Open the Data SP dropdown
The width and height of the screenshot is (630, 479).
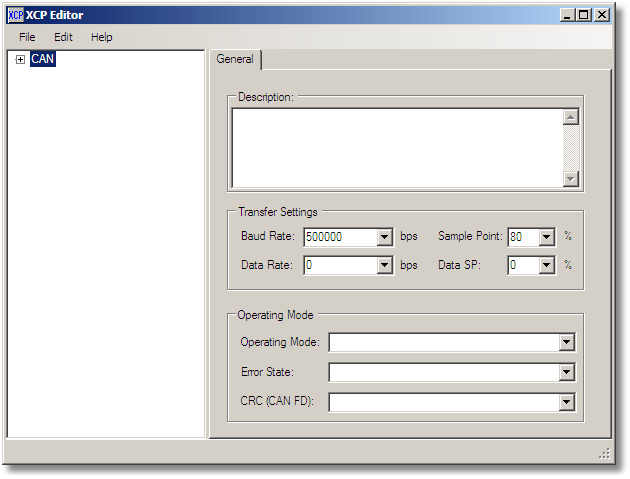pyautogui.click(x=546, y=266)
